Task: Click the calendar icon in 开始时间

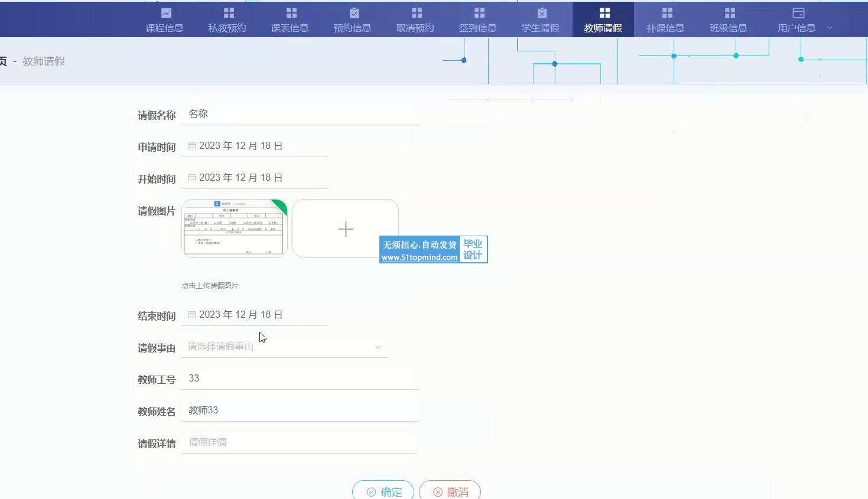Action: point(192,178)
